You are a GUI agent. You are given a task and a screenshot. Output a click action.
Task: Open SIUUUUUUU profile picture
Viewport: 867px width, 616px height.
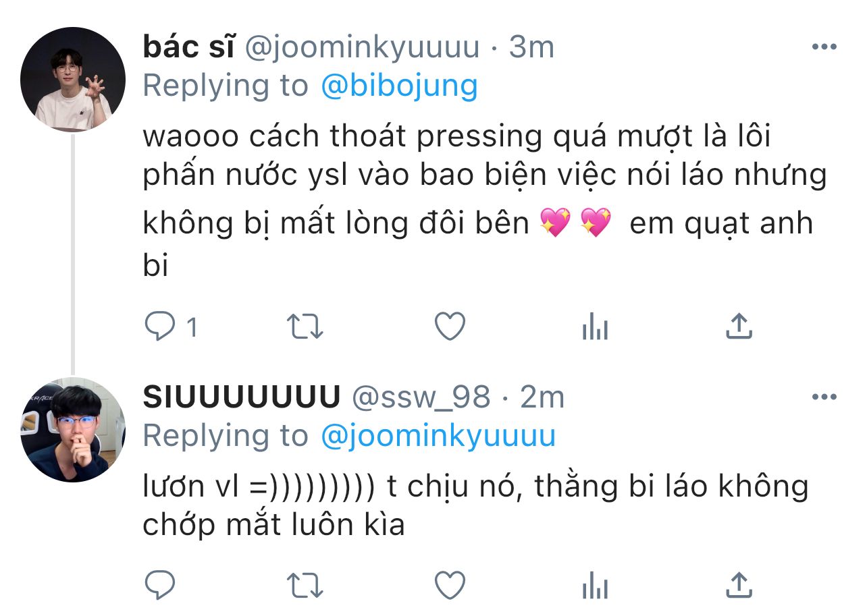73,430
